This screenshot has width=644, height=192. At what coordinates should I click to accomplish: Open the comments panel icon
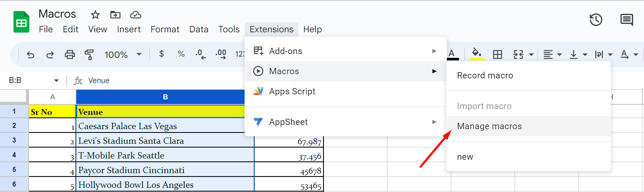[627, 20]
